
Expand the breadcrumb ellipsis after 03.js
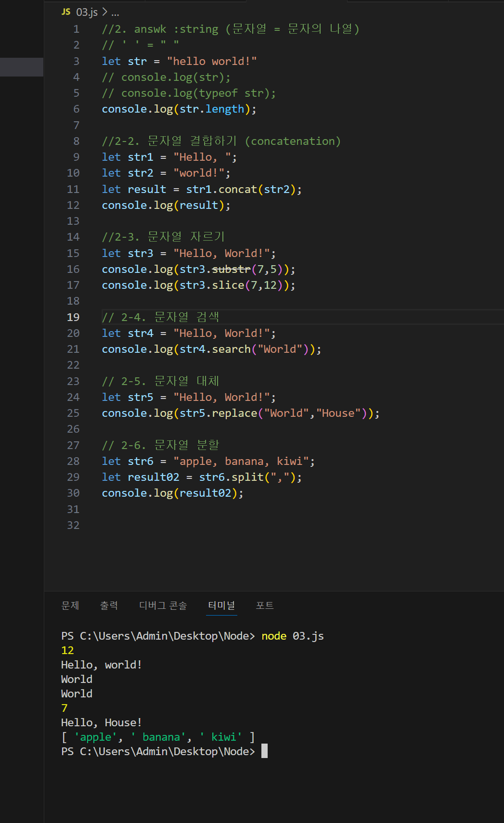pos(115,13)
